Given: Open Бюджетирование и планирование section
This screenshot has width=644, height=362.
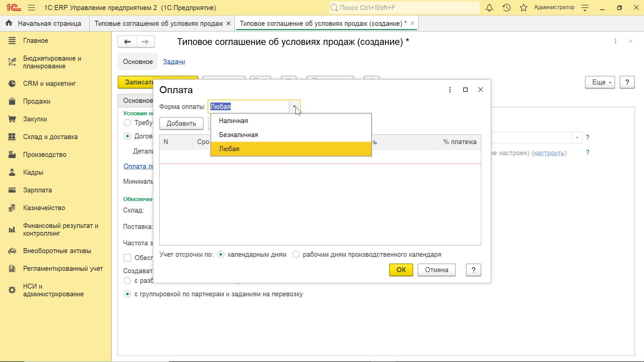Looking at the screenshot, I should [56, 62].
